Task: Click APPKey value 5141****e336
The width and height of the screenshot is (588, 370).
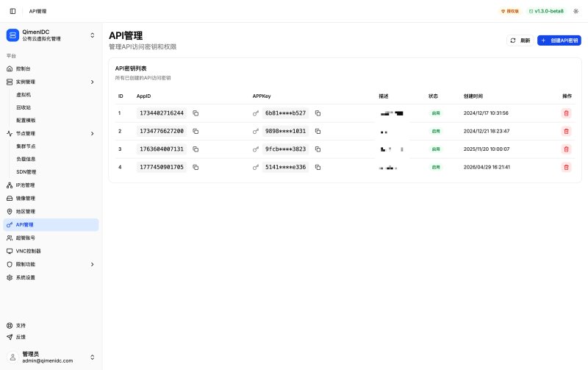Action: pyautogui.click(x=285, y=167)
